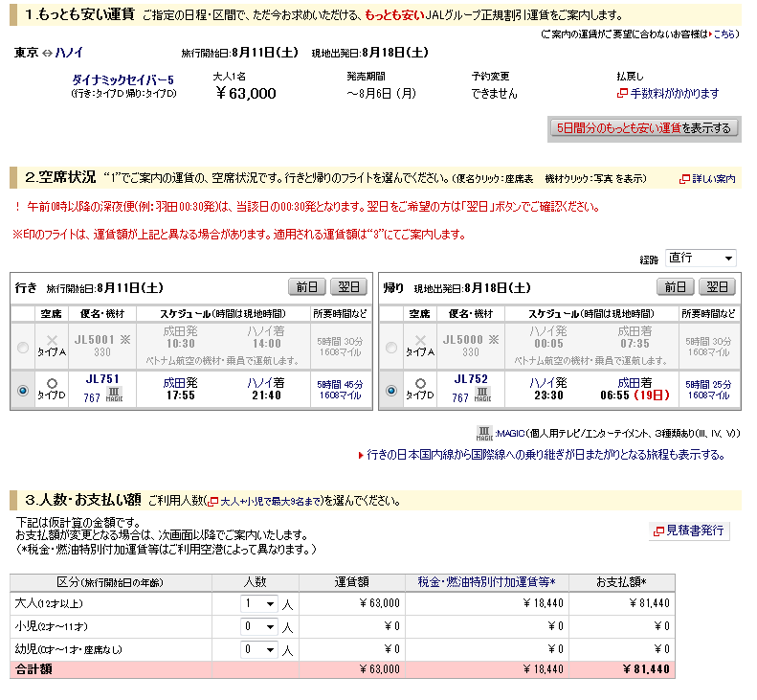Click the 5時間 45分 duration for JL751

pos(340,385)
